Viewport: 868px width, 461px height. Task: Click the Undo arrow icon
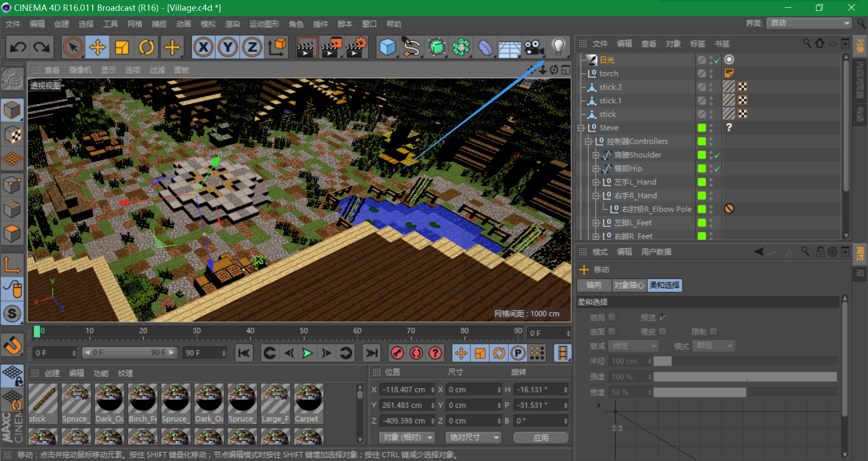19,47
